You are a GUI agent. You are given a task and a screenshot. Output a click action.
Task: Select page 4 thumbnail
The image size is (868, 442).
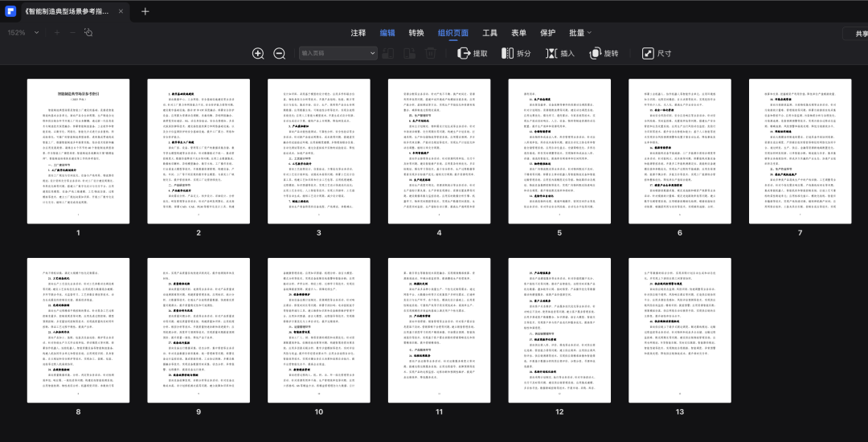tap(439, 151)
